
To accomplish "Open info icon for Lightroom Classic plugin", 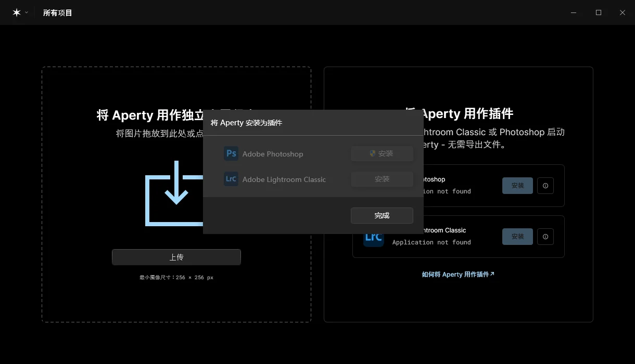I will click(545, 237).
